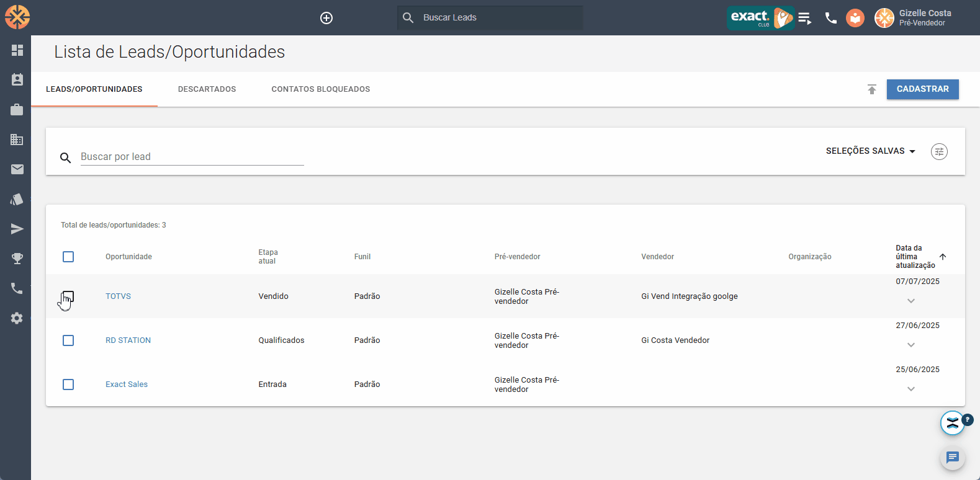Image resolution: width=980 pixels, height=480 pixels.
Task: Click the Gizelle Costa avatar icon
Action: click(x=884, y=18)
